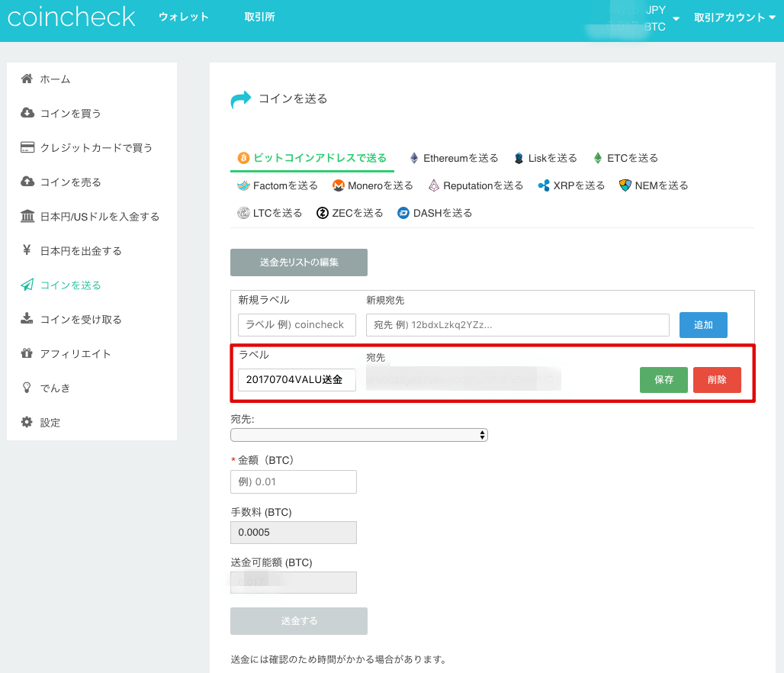The width and height of the screenshot is (784, 673).
Task: Click the ZEC circle icon
Action: [x=323, y=213]
